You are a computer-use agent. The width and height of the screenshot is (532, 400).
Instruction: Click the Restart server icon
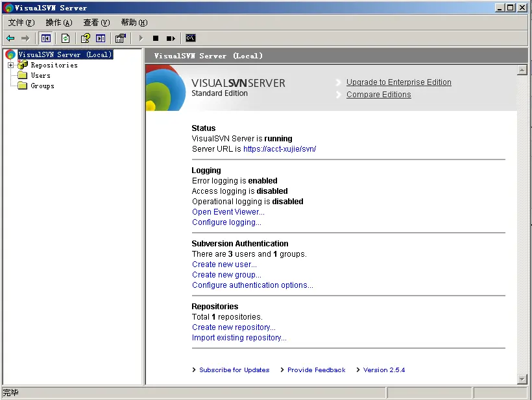(171, 38)
